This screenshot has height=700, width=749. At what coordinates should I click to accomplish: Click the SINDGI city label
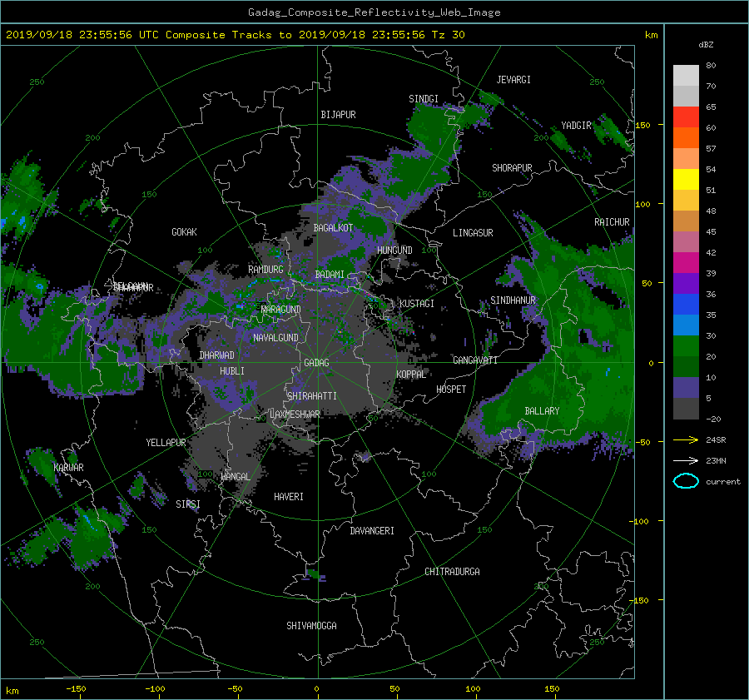click(424, 99)
